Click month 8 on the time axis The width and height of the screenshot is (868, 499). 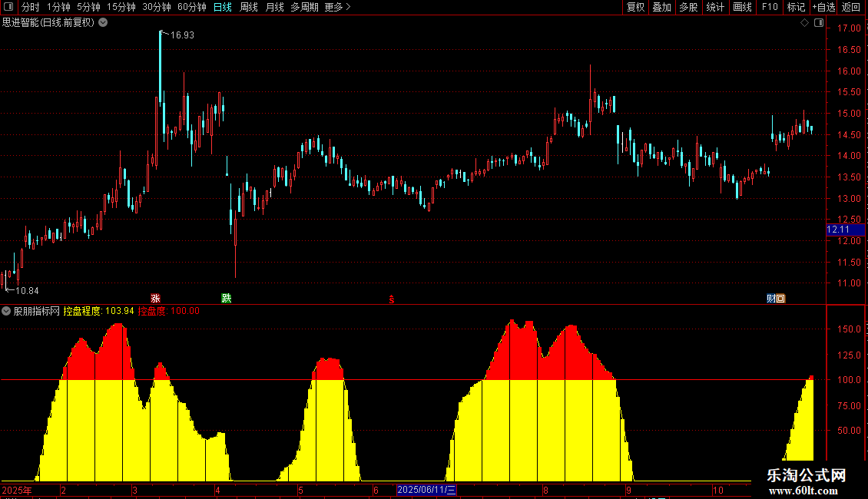545,491
